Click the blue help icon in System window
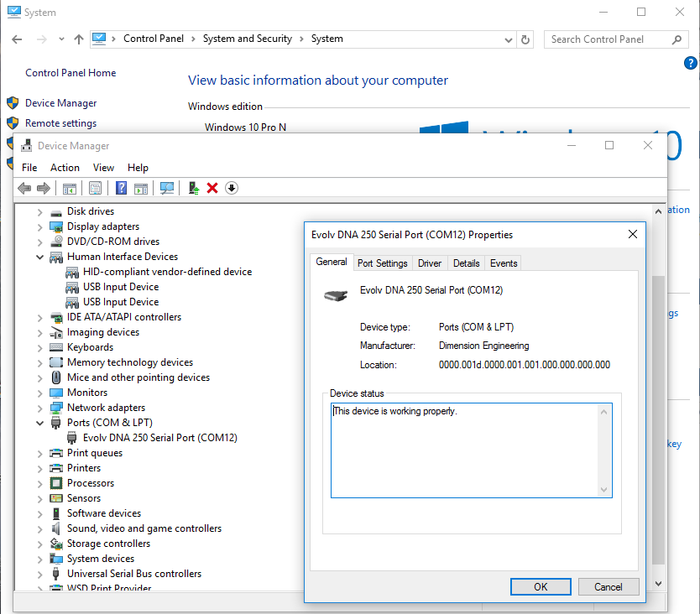The height and width of the screenshot is (614, 700). (690, 63)
